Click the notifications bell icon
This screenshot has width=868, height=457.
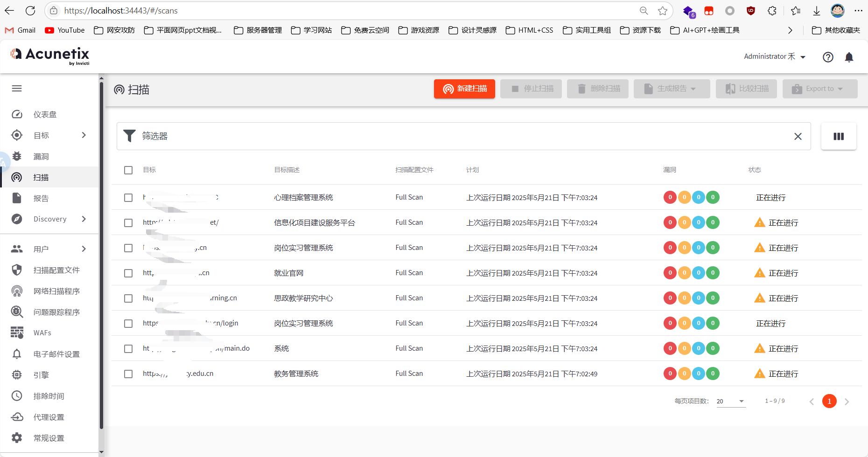849,57
